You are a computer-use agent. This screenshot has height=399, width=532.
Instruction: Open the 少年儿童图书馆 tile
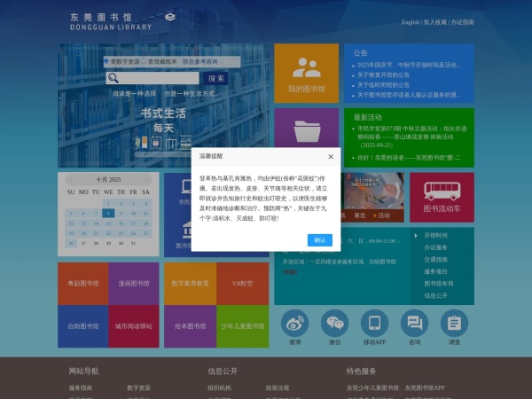coord(243,326)
